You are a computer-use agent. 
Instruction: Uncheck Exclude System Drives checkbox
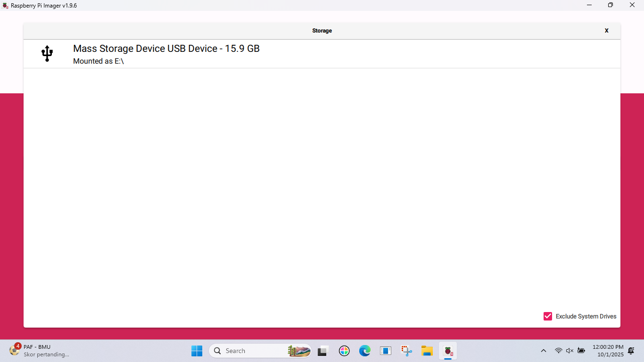548,316
